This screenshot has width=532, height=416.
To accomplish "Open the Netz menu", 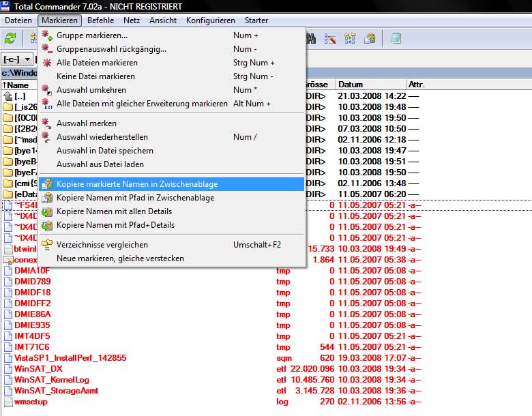I will pyautogui.click(x=132, y=20).
